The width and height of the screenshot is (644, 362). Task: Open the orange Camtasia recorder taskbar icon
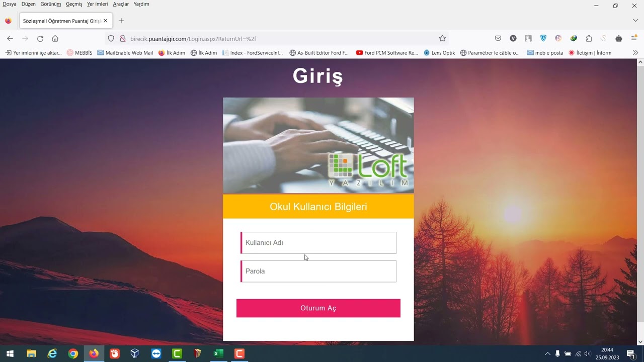coord(239,353)
